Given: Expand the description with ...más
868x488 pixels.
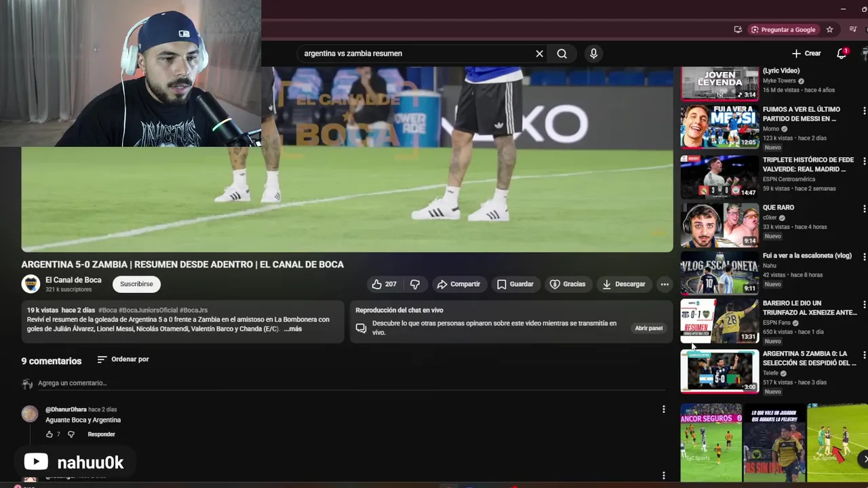Looking at the screenshot, I should [293, 329].
